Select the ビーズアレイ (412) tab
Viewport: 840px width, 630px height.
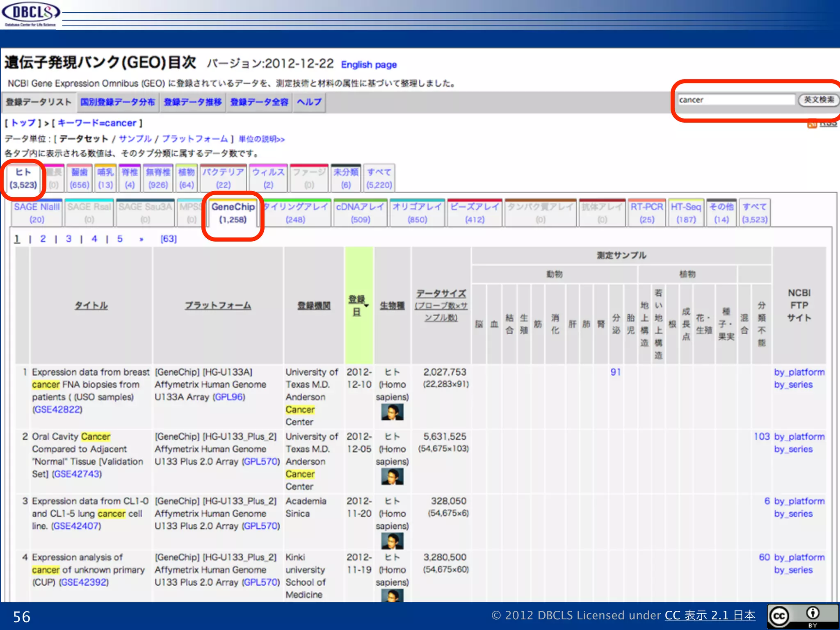475,213
